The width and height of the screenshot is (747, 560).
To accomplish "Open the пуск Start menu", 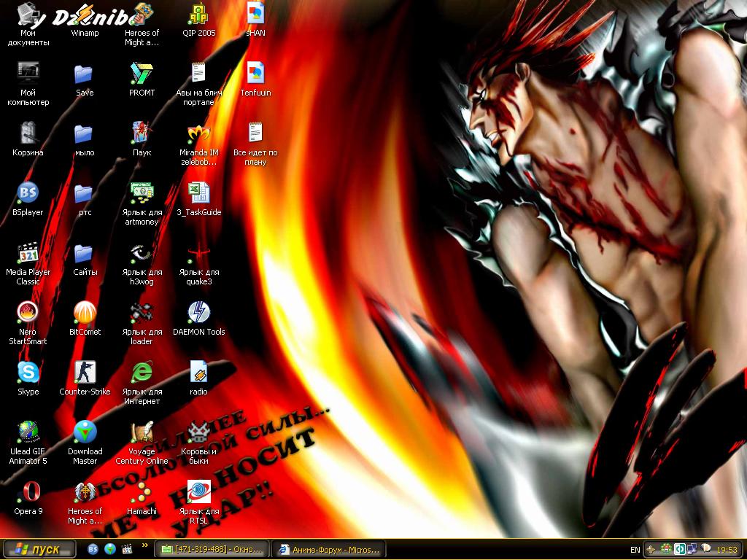I will 39,550.
